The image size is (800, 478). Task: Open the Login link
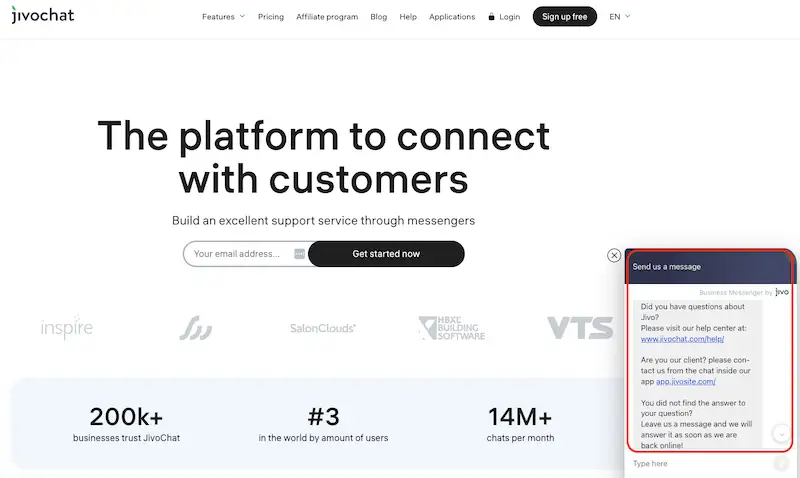point(504,17)
